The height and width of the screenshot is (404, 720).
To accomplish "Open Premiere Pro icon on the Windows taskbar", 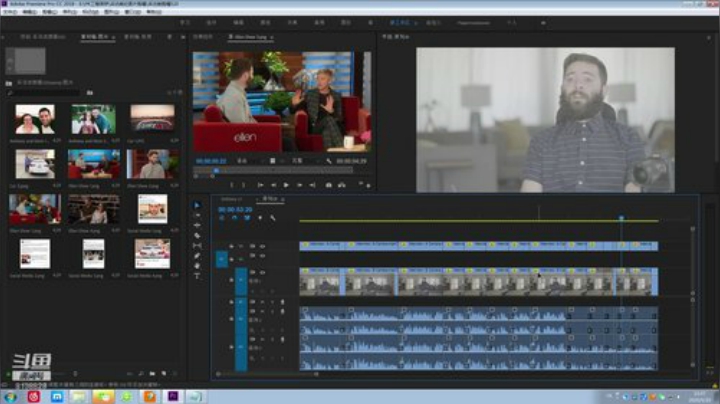I will coord(173,396).
